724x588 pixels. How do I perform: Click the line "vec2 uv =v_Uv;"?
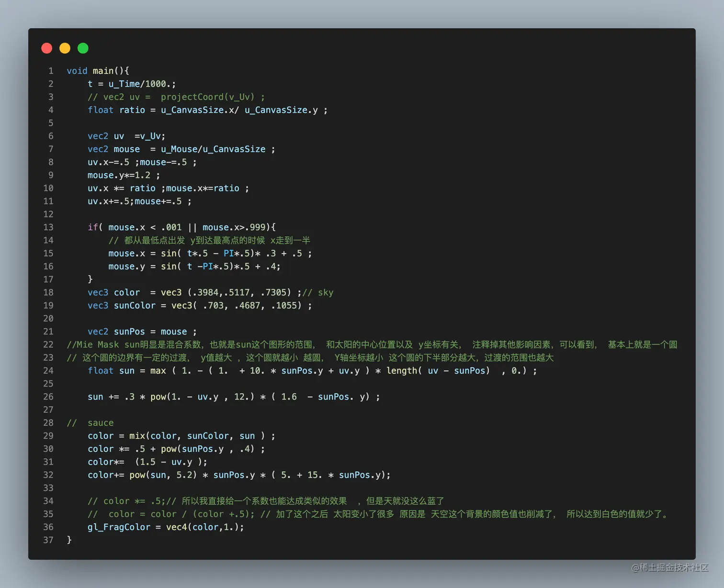(x=126, y=136)
